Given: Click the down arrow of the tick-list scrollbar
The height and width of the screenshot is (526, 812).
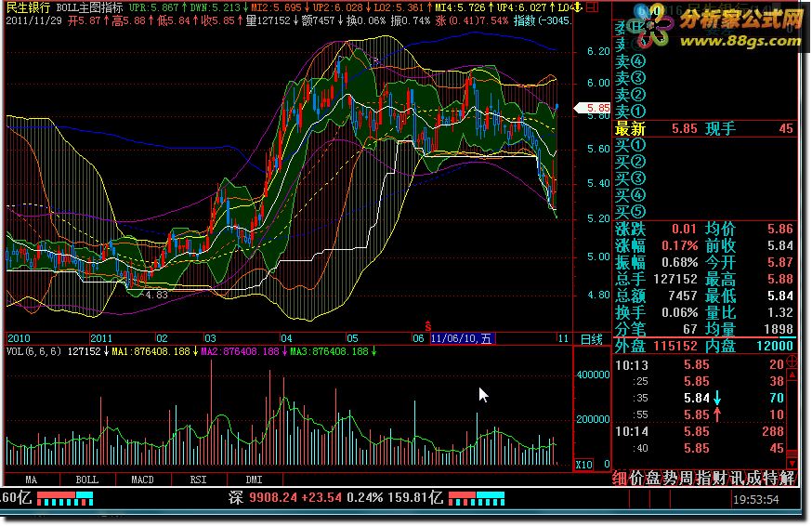Looking at the screenshot, I should [792, 462].
